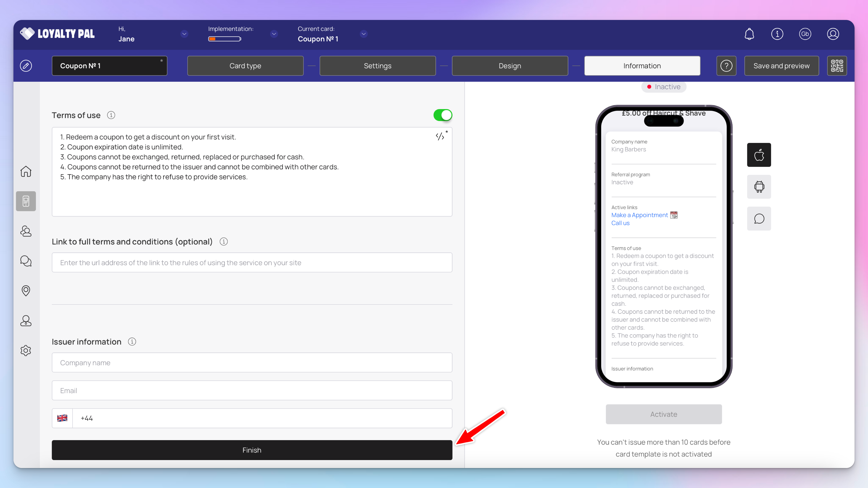Open the home icon in sidebar
The image size is (868, 488).
[x=26, y=171]
